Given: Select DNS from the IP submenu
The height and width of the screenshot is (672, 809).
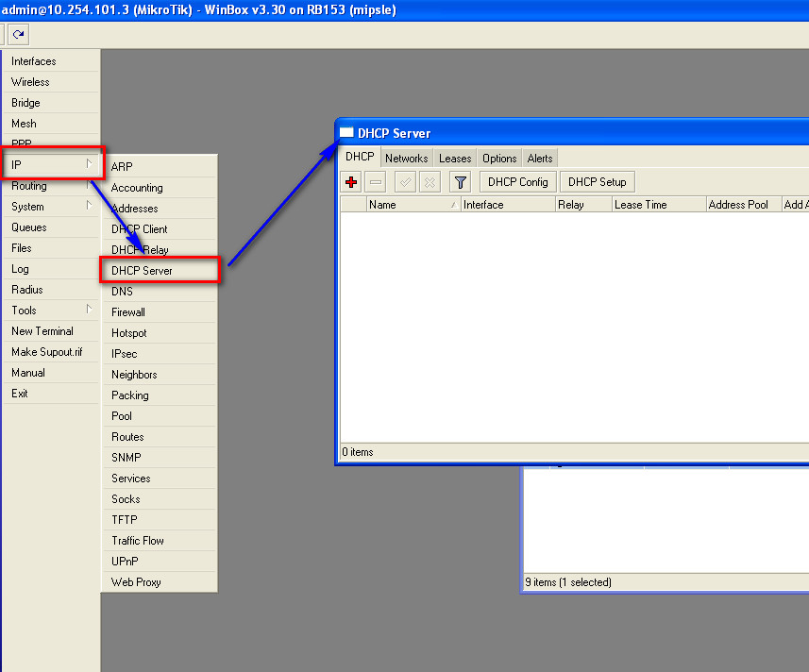Looking at the screenshot, I should coord(160,292).
